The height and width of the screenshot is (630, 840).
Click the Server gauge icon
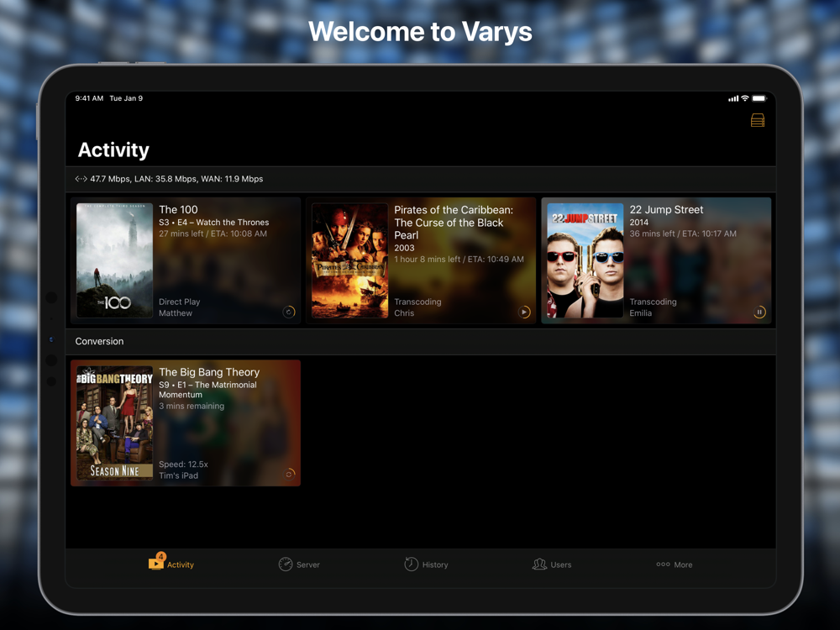286,564
